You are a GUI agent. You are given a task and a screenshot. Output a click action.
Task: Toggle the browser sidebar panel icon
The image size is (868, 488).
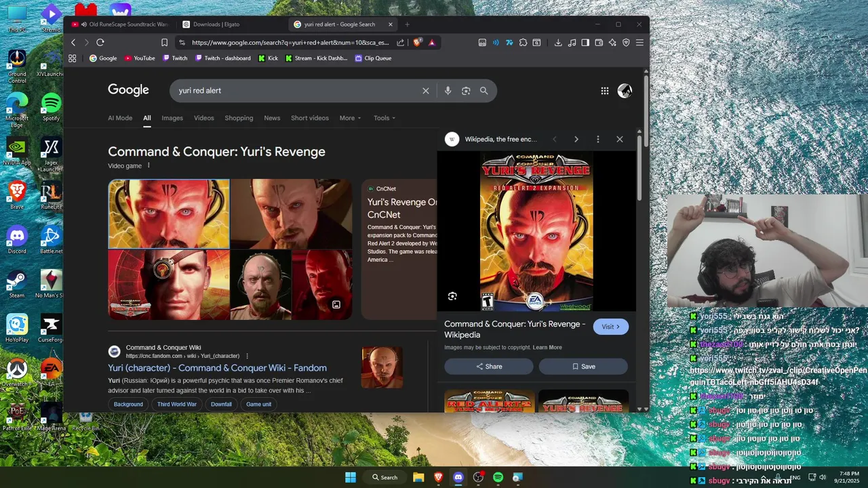(585, 42)
